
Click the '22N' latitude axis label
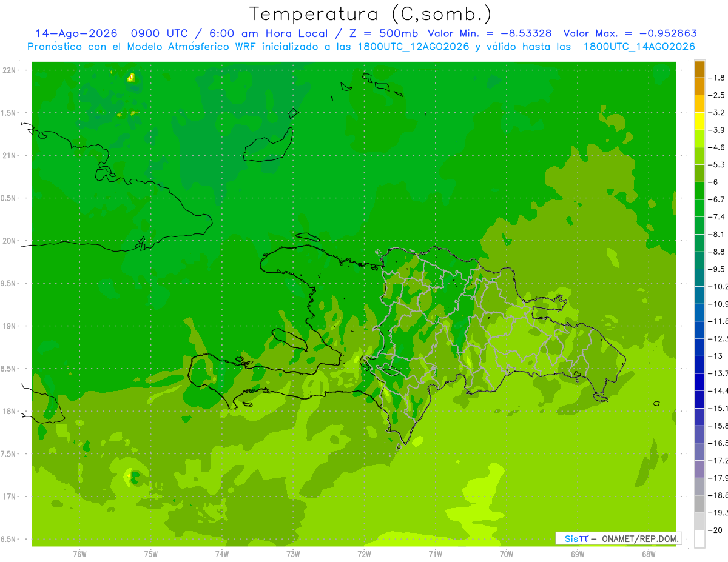pos(10,70)
